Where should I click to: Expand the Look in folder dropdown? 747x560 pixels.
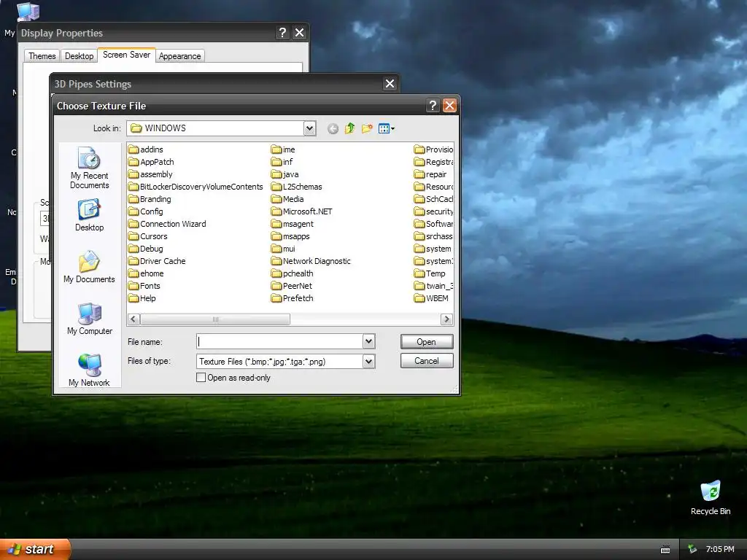[x=309, y=128]
